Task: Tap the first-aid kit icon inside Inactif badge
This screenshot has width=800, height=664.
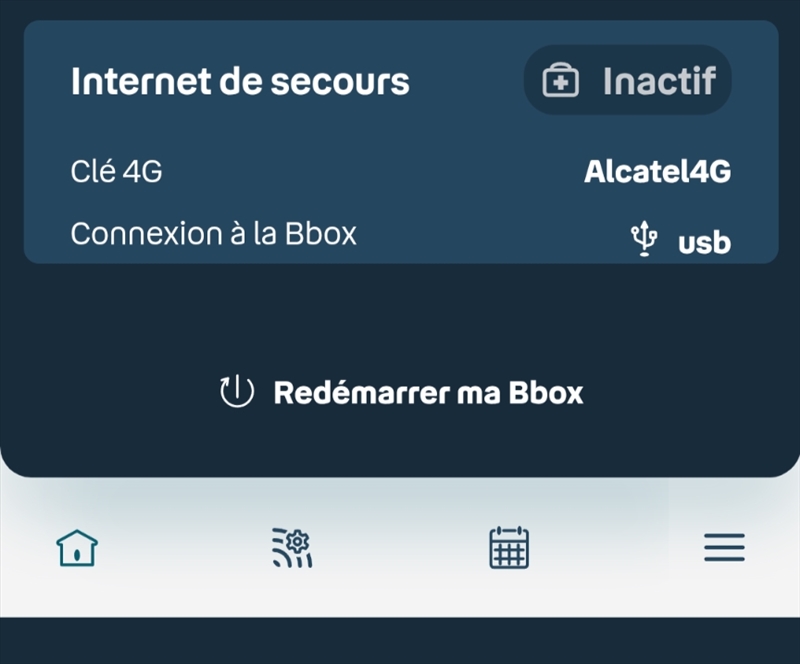Action: pyautogui.click(x=562, y=79)
